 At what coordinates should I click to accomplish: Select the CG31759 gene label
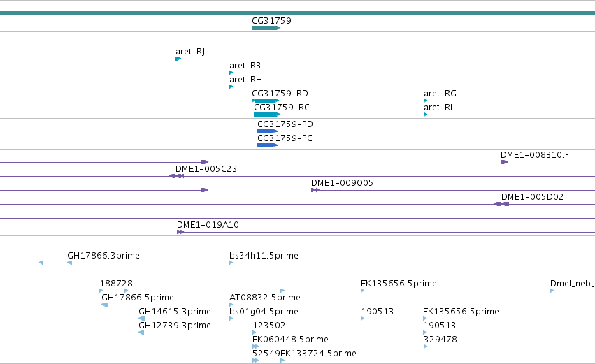click(x=271, y=20)
